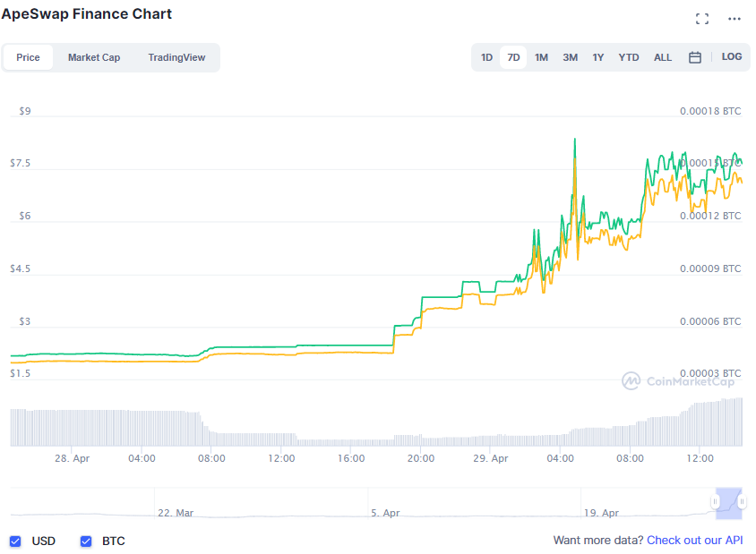Click the 28. Apr date axis label
The width and height of the screenshot is (756, 554).
pos(72,458)
